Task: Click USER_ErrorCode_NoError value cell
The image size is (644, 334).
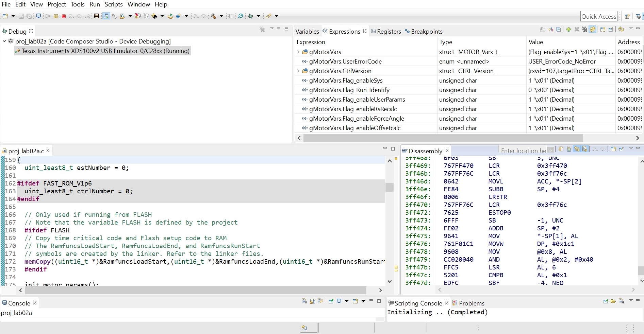Action: point(571,61)
